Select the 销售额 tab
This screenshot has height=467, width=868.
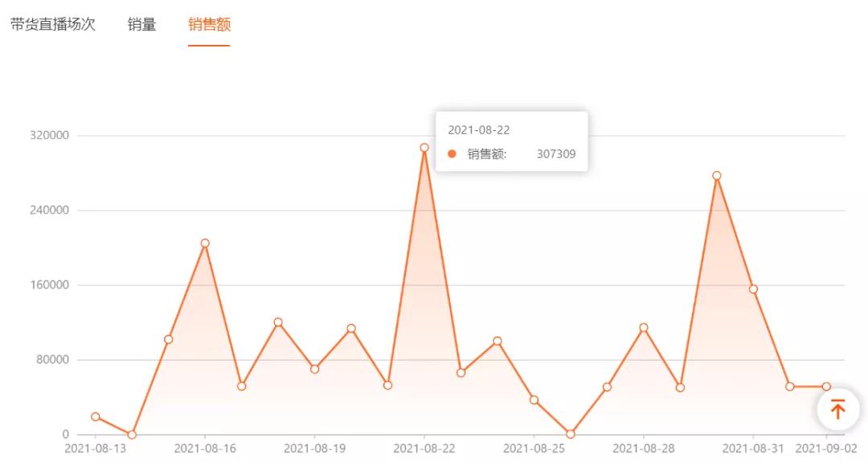pos(209,24)
